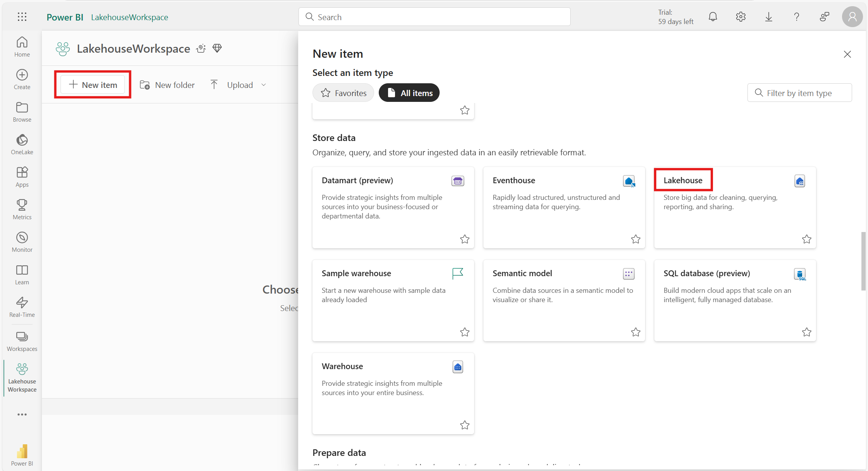Click the New folder button
Image resolution: width=868 pixels, height=471 pixels.
pos(167,85)
